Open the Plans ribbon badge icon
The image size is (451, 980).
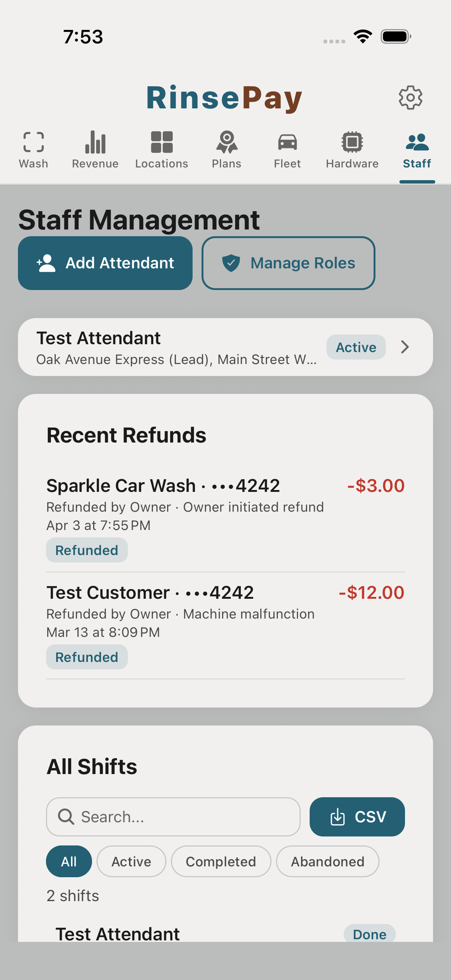pyautogui.click(x=227, y=143)
